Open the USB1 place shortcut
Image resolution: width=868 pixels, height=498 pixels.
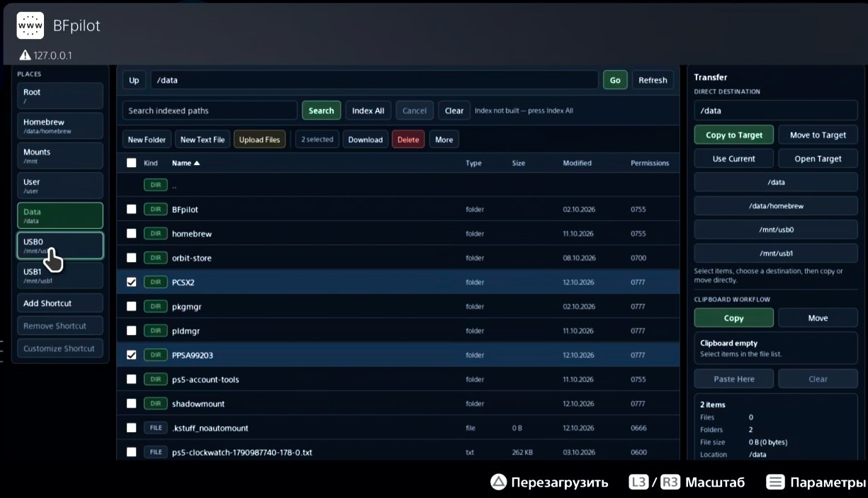(60, 276)
